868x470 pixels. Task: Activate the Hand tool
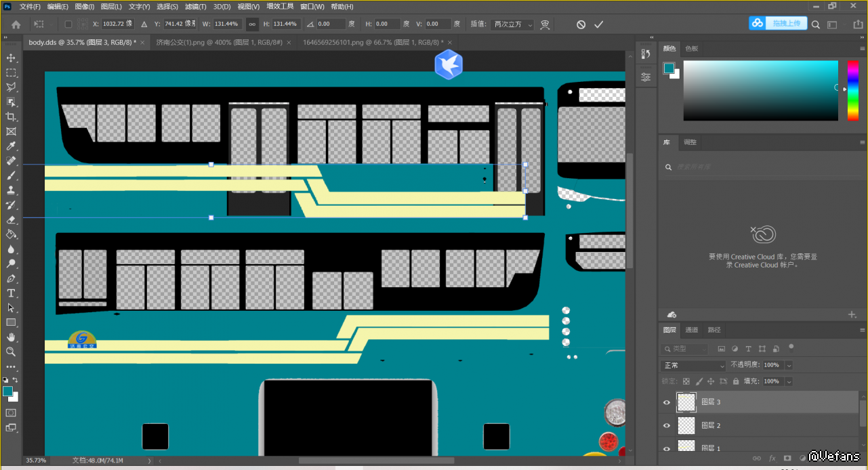(11, 337)
